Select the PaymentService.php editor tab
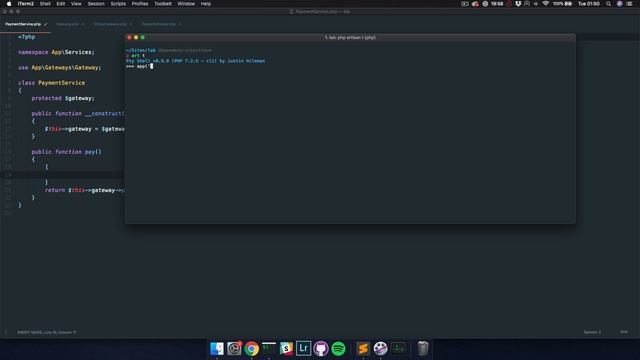This screenshot has height=360, width=640. tap(25, 24)
